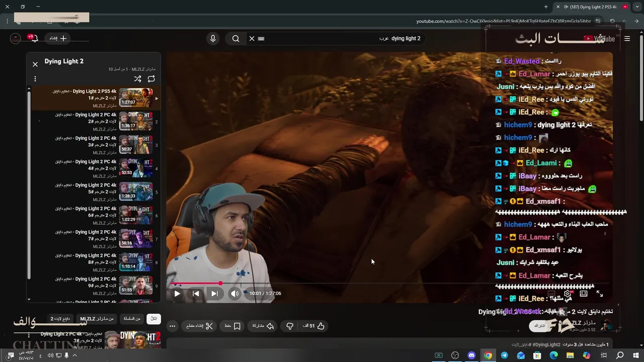Submit search with magnifier button

point(235,38)
